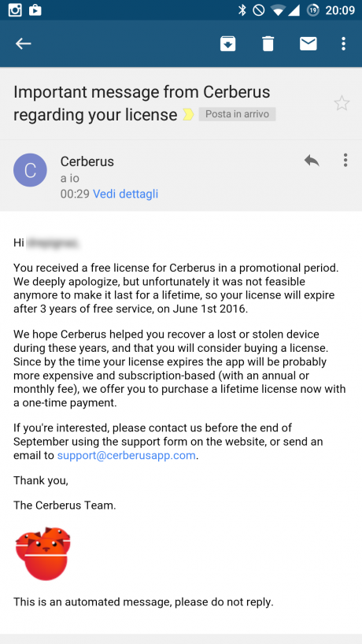Screen dimensions: 362x644
Task: Toggle the yellow importance marker
Action: [188, 115]
